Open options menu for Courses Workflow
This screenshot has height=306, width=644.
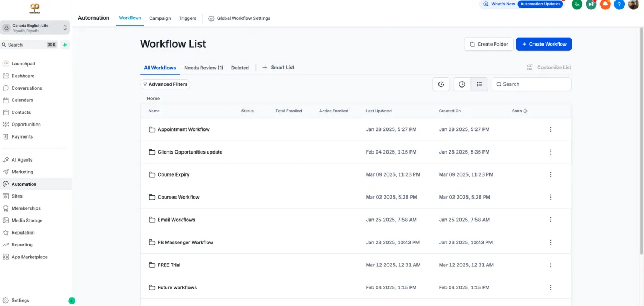pos(551,197)
